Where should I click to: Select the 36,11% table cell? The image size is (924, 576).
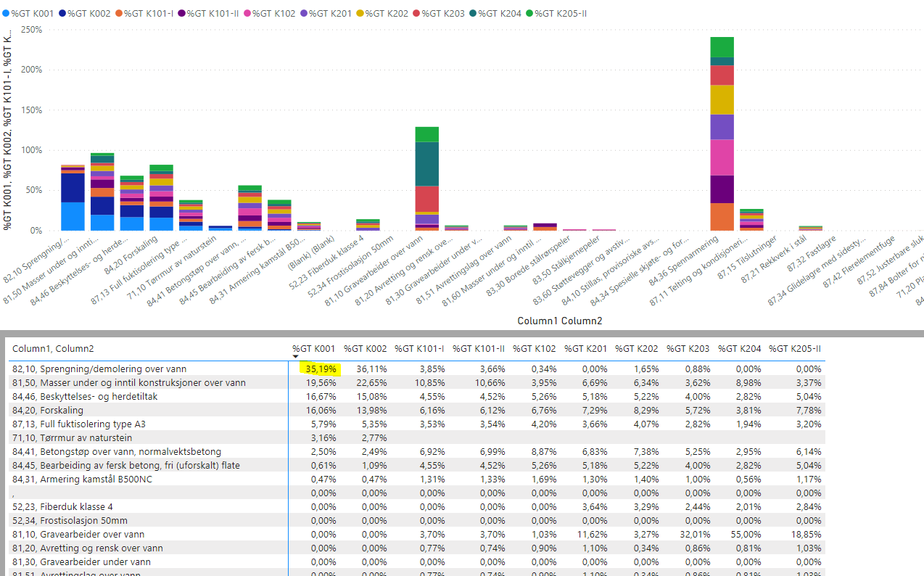373,369
